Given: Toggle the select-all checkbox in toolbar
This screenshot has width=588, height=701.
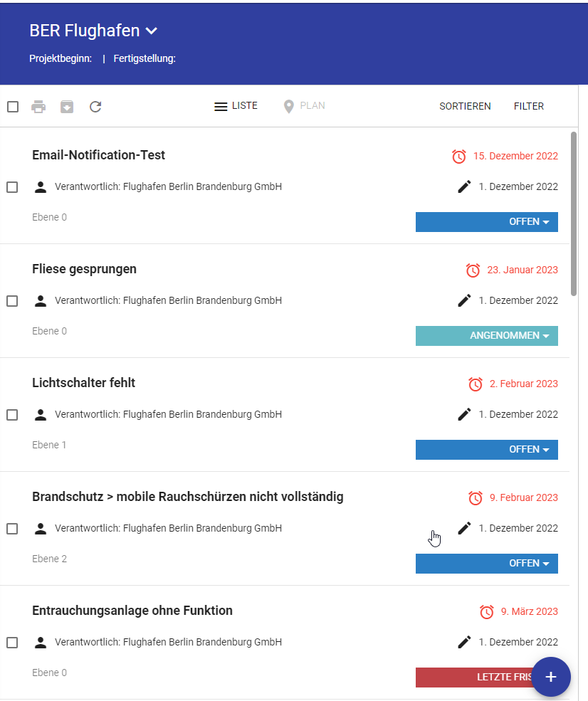Looking at the screenshot, I should [x=13, y=107].
